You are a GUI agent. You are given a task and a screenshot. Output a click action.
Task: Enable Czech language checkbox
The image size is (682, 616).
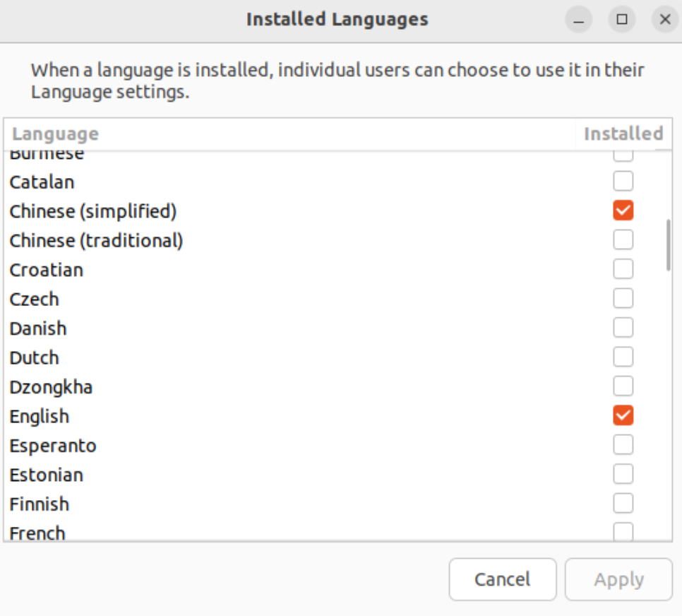click(623, 299)
